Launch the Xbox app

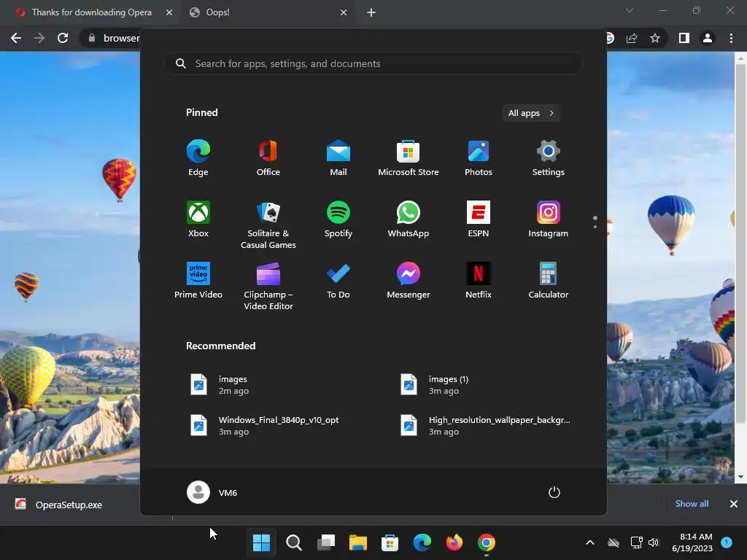coord(198,219)
